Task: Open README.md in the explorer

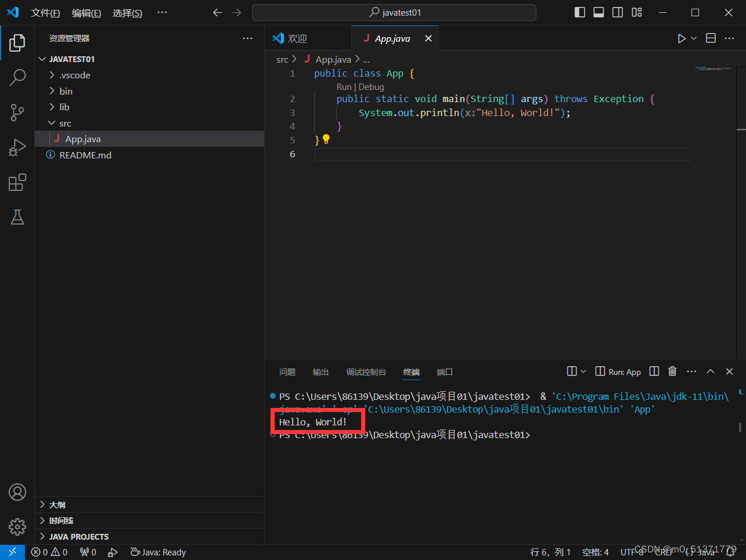Action: [x=149, y=155]
